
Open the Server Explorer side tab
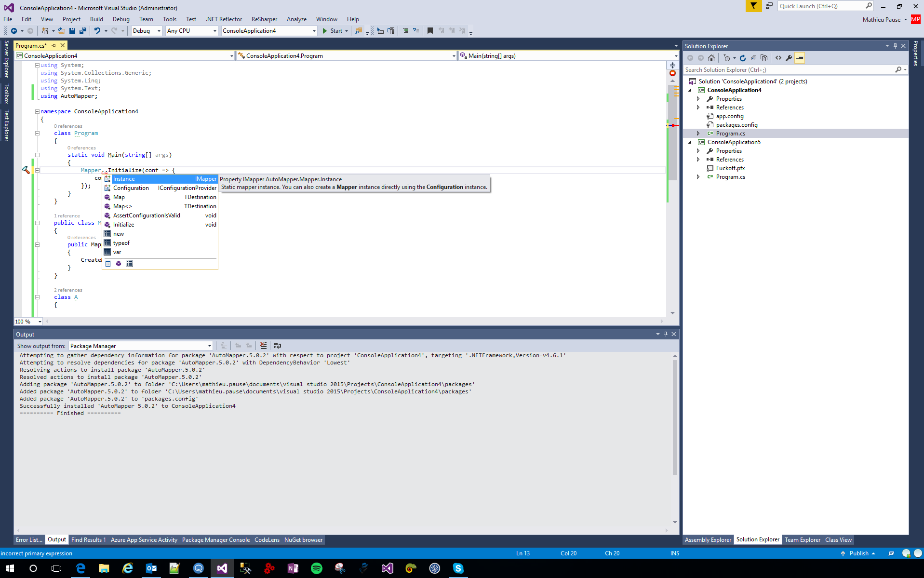point(6,59)
